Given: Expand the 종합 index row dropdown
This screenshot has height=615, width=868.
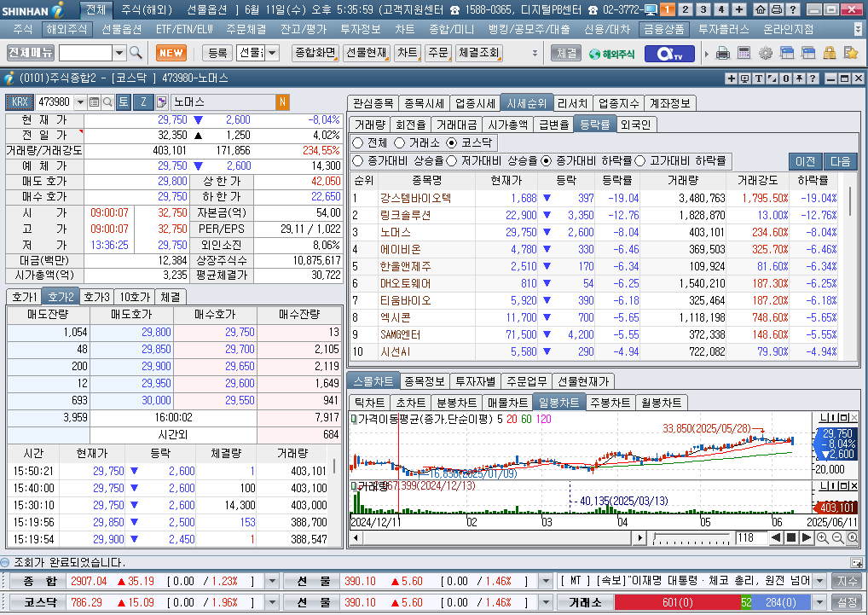Looking at the screenshot, I should (272, 581).
